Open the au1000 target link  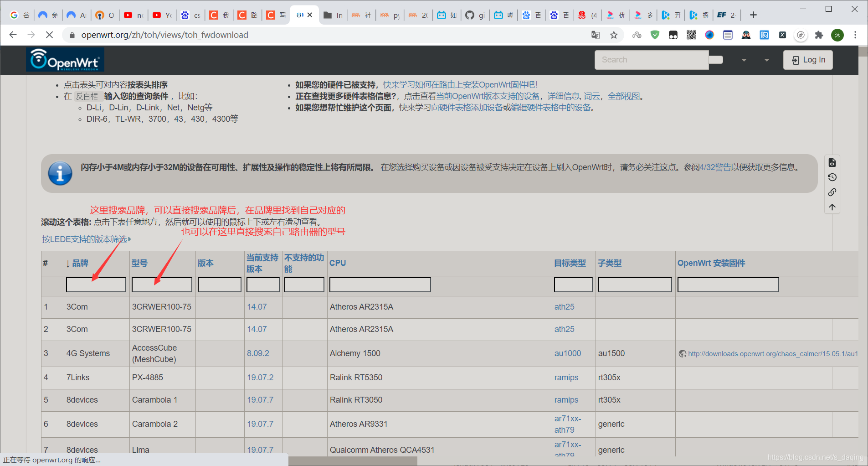pos(567,353)
